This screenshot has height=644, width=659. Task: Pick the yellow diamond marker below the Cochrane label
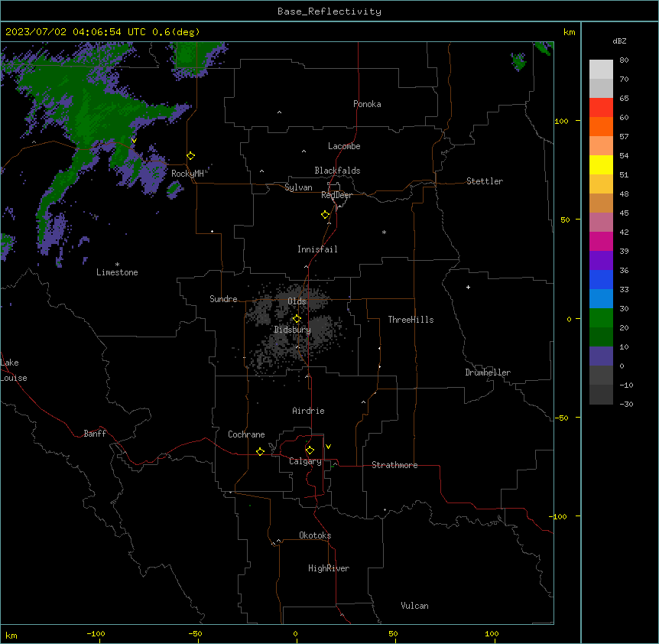261,451
